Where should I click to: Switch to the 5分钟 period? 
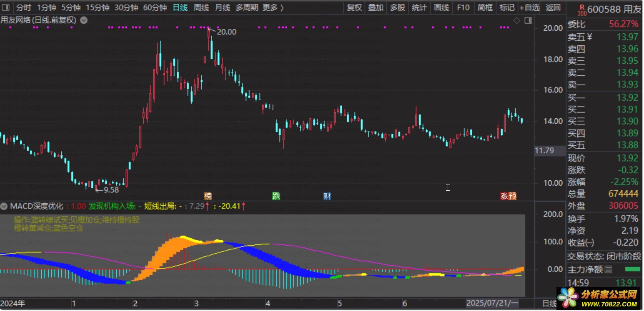(71, 7)
